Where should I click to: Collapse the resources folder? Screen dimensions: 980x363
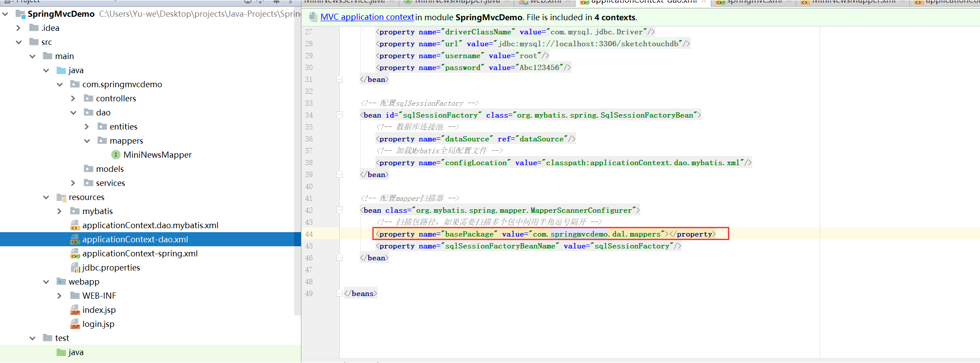click(46, 197)
